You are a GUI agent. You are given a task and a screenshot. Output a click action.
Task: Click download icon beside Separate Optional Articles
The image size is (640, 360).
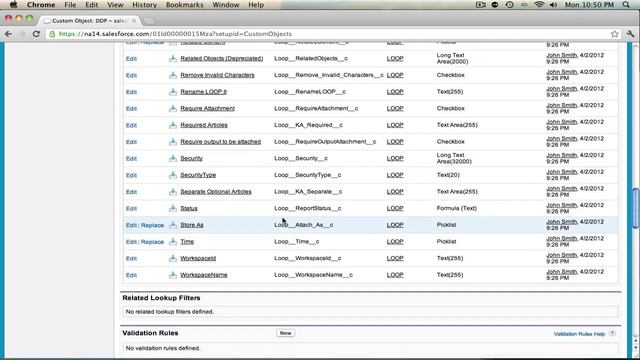point(173,192)
